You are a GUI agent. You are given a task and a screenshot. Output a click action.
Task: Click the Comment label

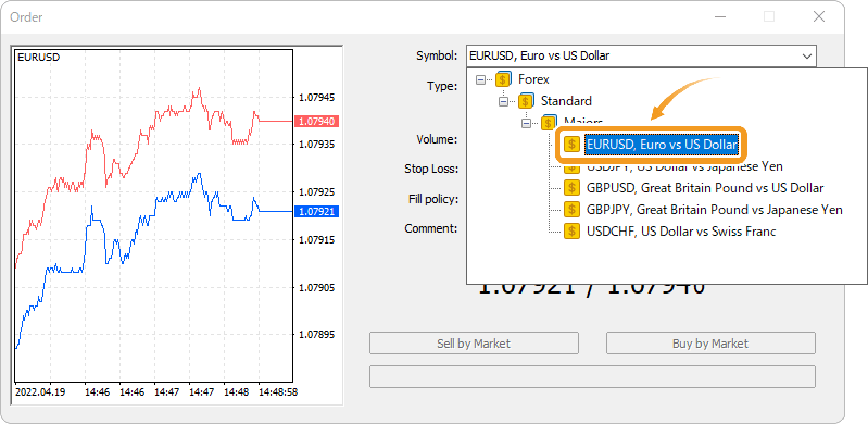click(x=431, y=229)
